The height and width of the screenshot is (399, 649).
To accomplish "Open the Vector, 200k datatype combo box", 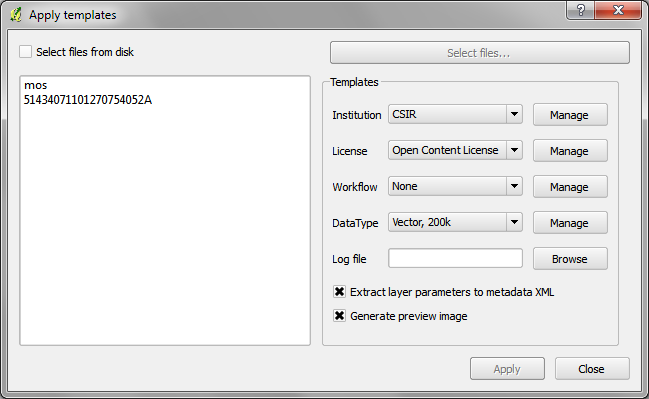I will (x=455, y=222).
